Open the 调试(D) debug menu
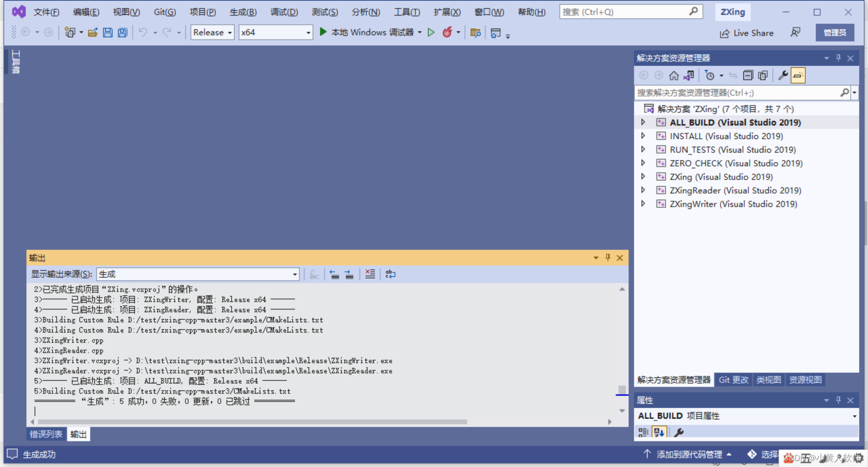 [284, 12]
